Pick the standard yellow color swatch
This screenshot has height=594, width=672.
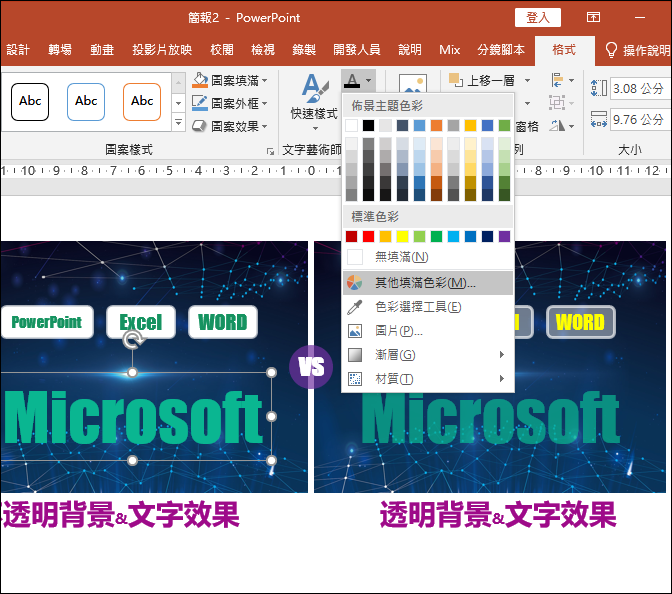tap(402, 236)
